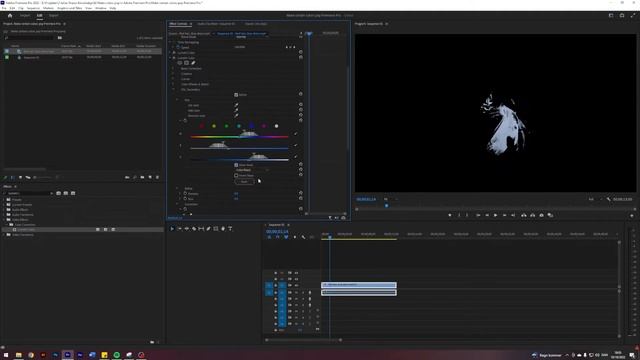This screenshot has width=640, height=360.
Task: Select the Hand tool
Action: click(x=223, y=229)
